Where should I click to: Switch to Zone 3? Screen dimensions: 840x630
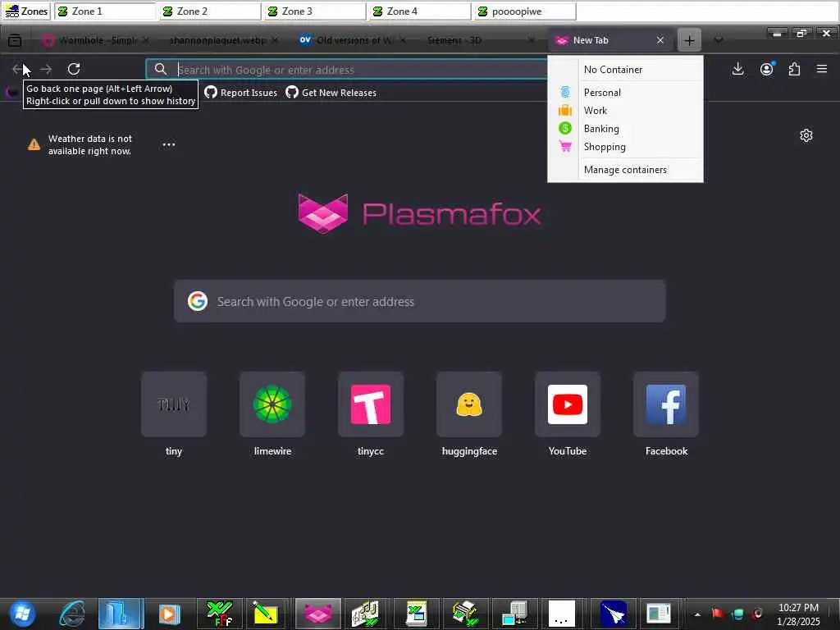(314, 11)
